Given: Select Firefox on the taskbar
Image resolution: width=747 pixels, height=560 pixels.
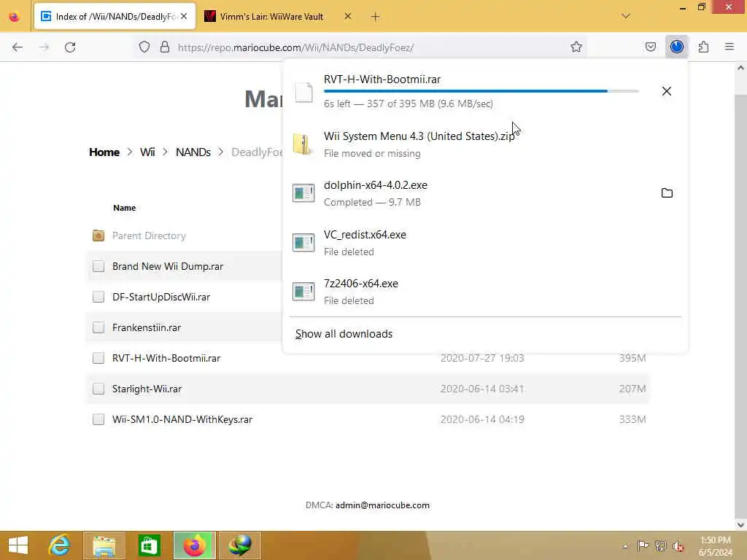Looking at the screenshot, I should 194,545.
